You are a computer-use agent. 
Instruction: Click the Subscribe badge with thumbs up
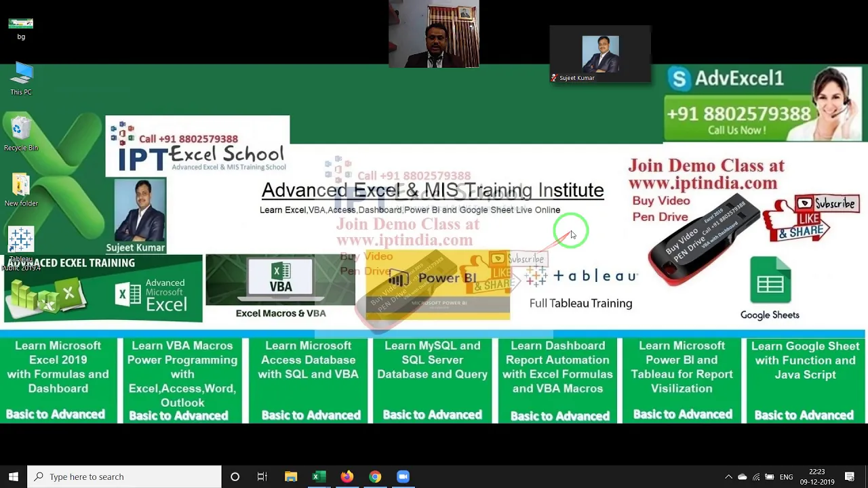pos(812,218)
